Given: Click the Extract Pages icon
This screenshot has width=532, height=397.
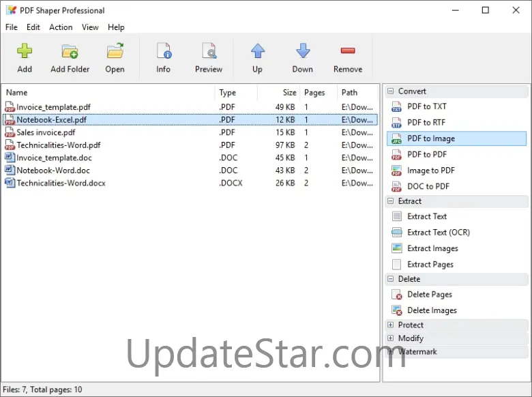Looking at the screenshot, I should point(396,265).
